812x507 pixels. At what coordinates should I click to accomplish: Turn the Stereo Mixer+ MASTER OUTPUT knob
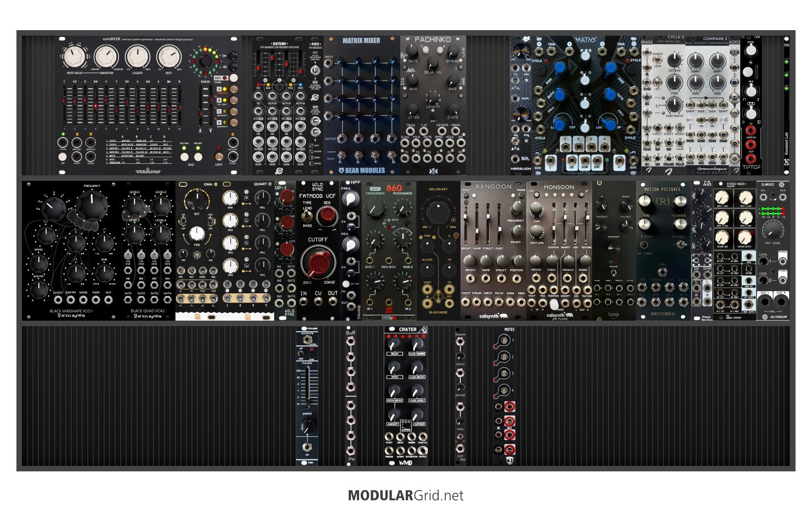point(745,237)
